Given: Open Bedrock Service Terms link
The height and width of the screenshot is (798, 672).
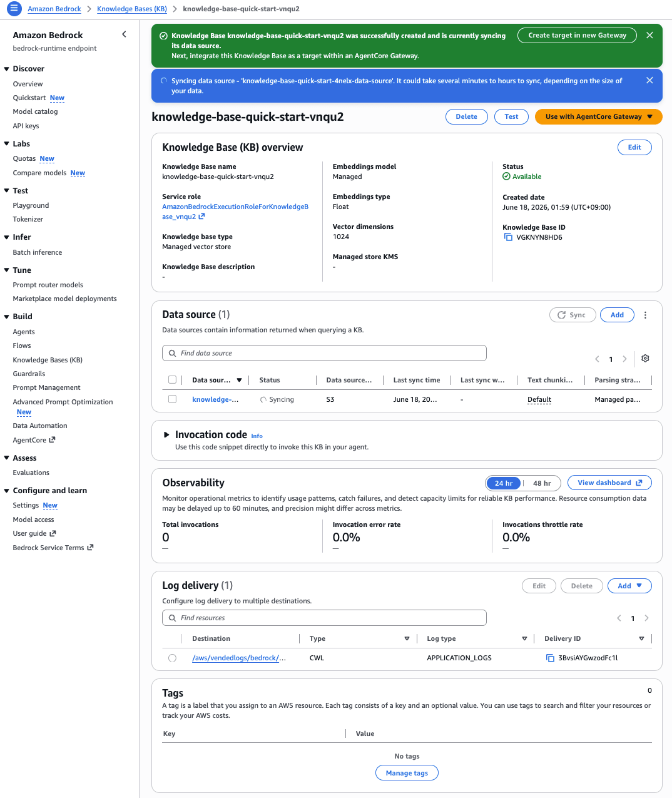Looking at the screenshot, I should [53, 548].
